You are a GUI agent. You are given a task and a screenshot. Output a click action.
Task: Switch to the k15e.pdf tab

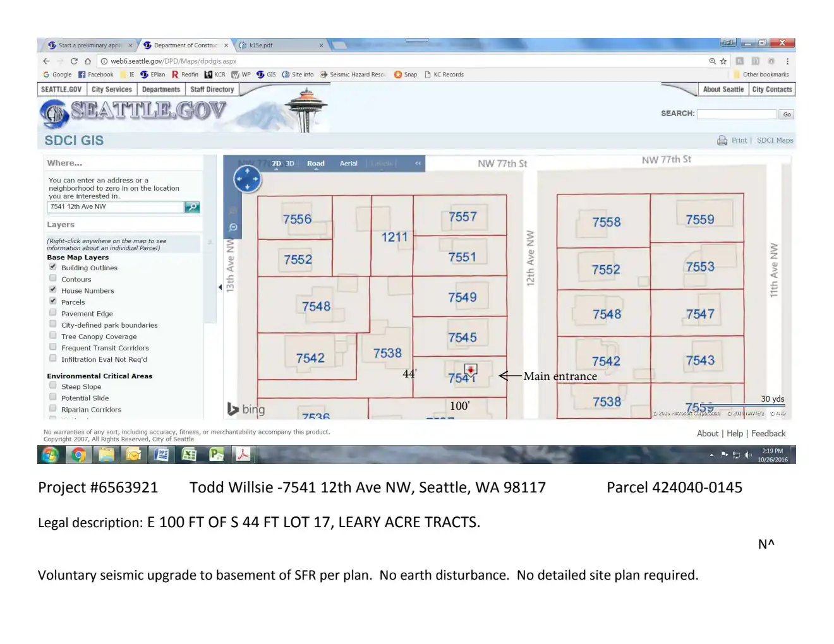point(281,45)
